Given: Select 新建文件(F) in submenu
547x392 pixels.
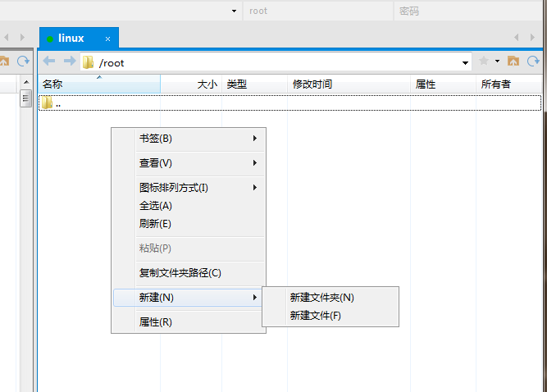Looking at the screenshot, I should pos(315,316).
